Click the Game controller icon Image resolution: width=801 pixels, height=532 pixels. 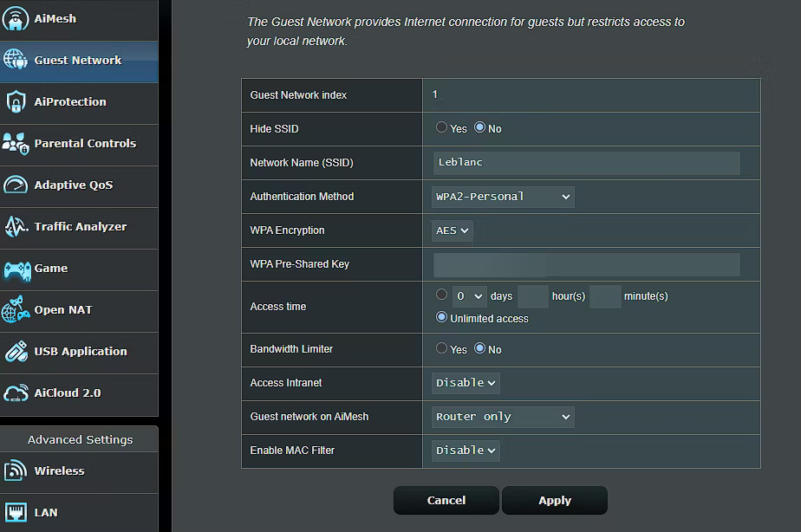[15, 269]
